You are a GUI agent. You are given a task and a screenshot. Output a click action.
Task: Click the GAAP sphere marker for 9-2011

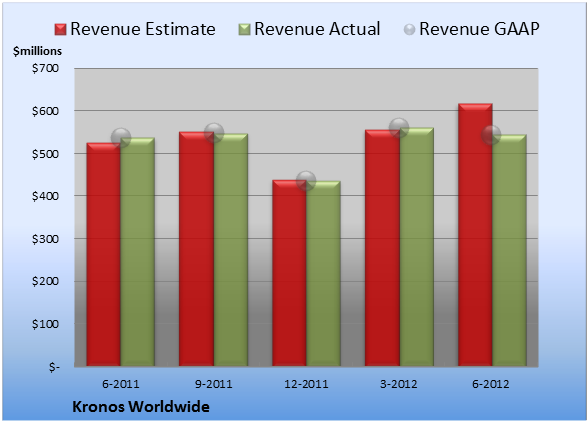[214, 133]
